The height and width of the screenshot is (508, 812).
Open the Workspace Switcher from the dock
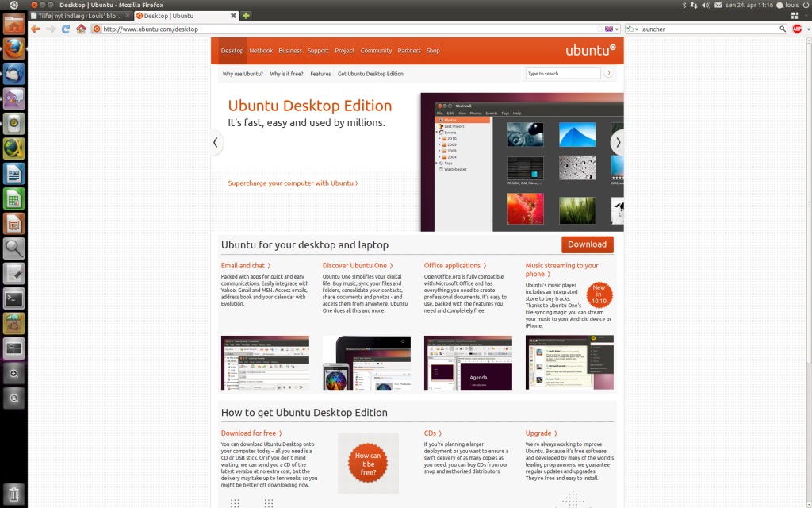(x=13, y=347)
